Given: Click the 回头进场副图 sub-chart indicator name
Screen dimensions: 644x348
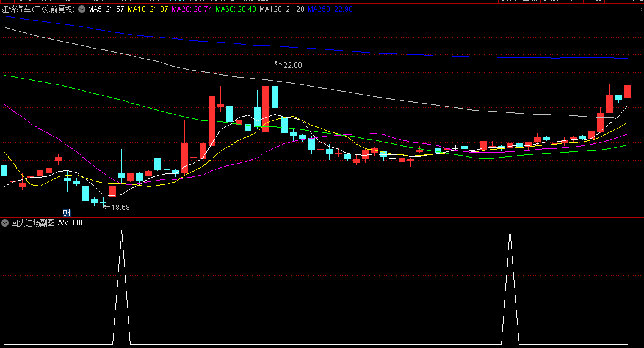Looking at the screenshot, I should [x=33, y=223].
